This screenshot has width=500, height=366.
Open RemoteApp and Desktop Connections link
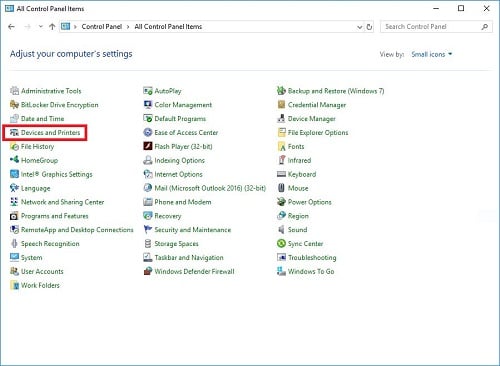pyautogui.click(x=77, y=230)
